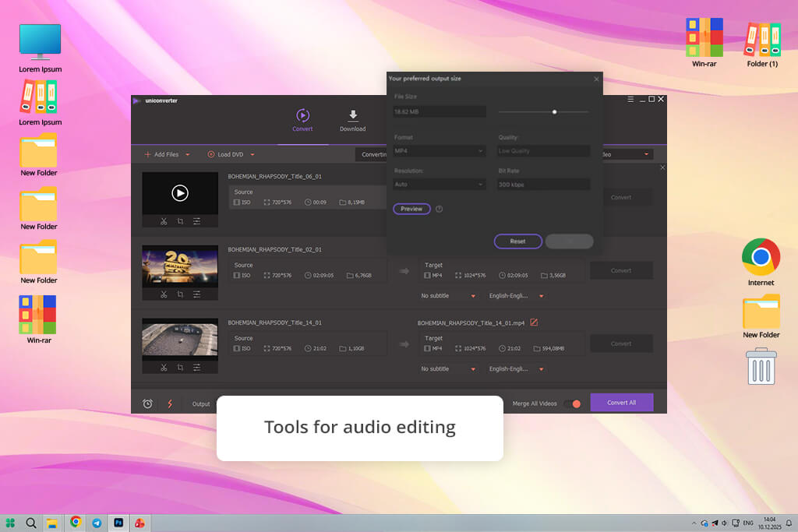
Task: Convert the Title_14_01 file
Action: point(621,344)
